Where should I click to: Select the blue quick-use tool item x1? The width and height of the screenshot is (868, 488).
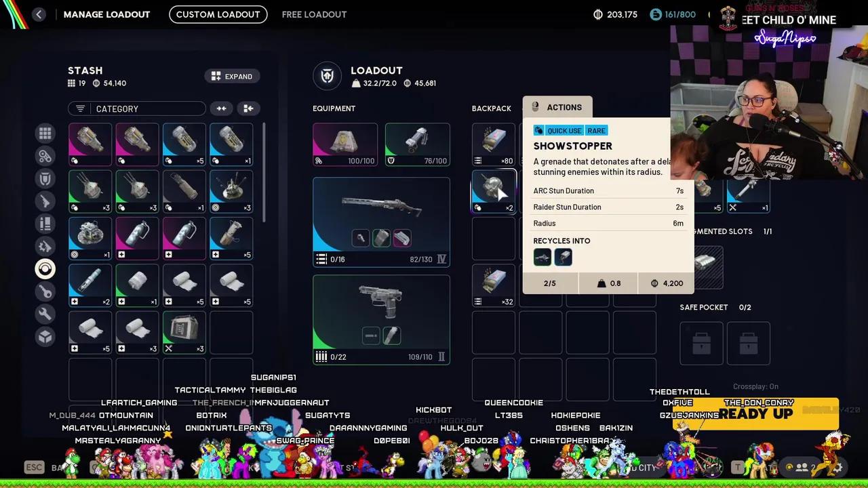point(749,195)
